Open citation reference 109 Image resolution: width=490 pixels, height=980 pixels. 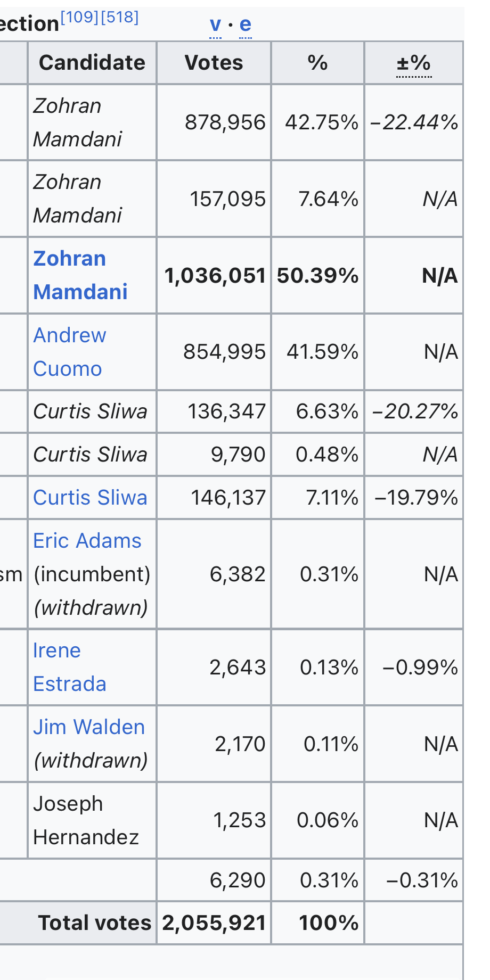80,18
